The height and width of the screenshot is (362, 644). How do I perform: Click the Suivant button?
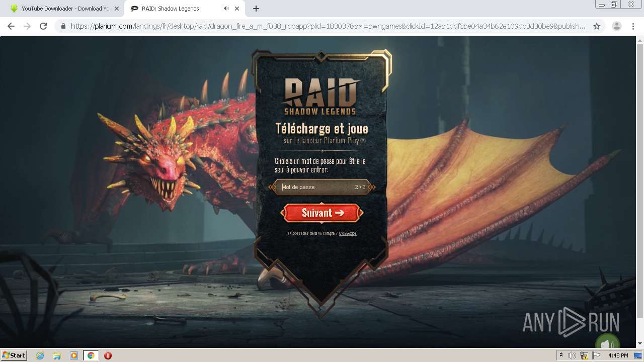coord(322,213)
